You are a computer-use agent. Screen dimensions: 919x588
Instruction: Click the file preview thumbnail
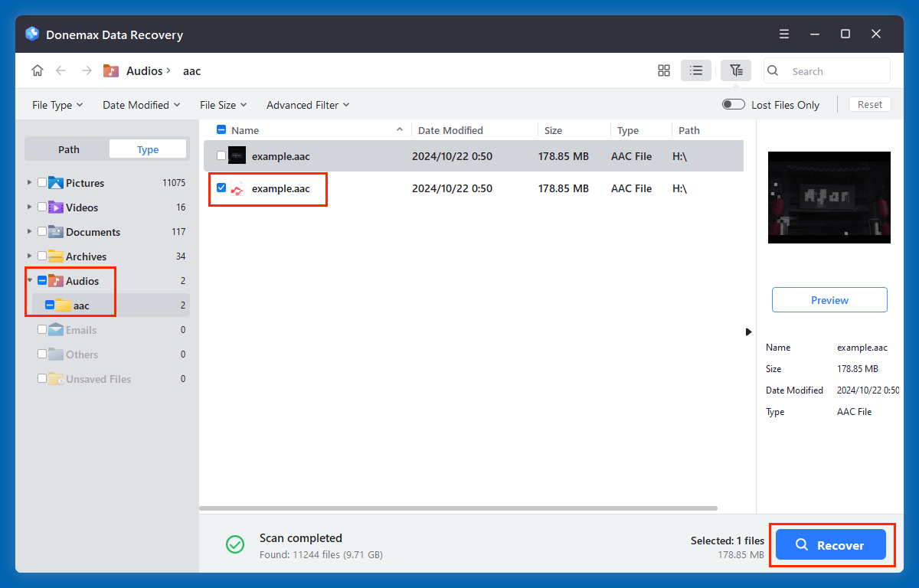click(x=829, y=198)
